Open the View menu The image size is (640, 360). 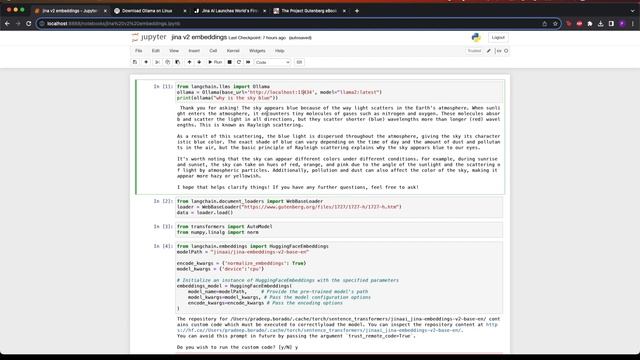click(174, 51)
